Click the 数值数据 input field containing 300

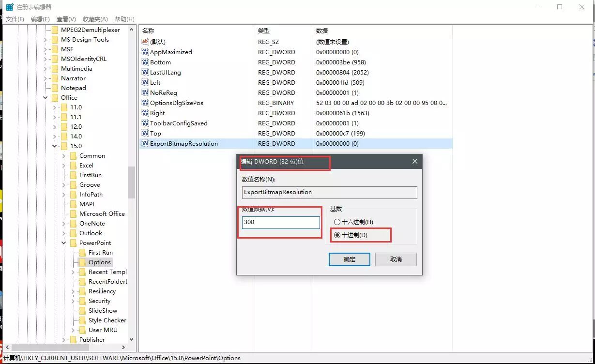tap(281, 222)
